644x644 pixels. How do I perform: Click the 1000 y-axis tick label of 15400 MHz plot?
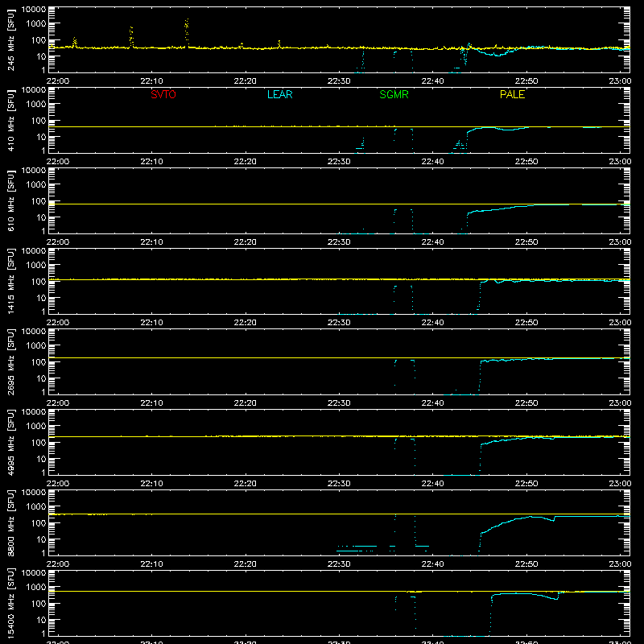36,588
